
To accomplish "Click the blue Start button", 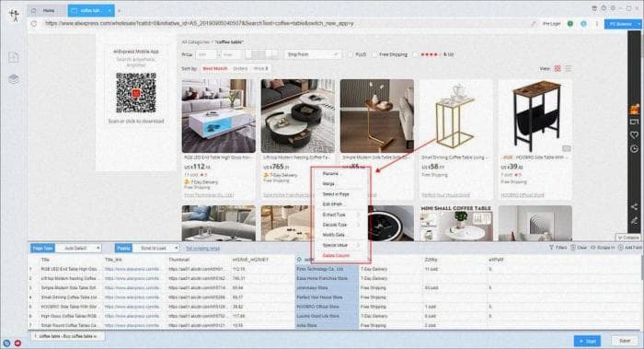I will (587, 342).
